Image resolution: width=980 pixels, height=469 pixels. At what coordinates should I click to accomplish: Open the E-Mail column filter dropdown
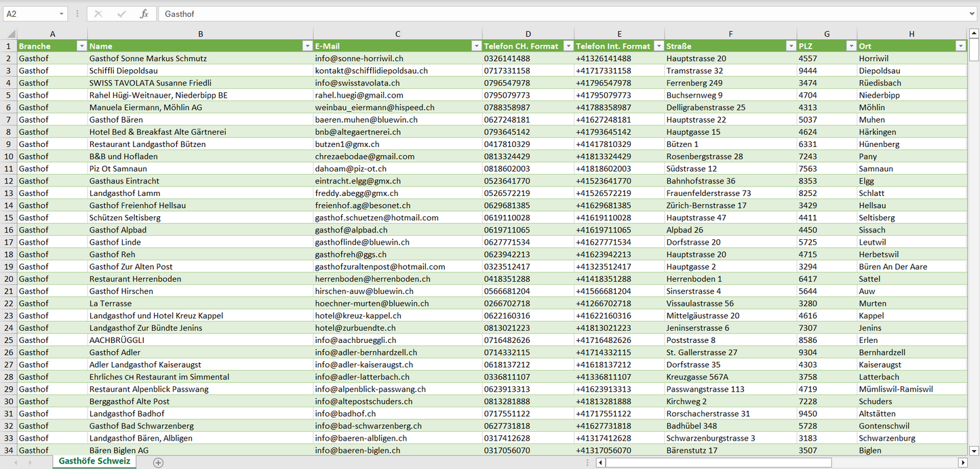475,46
